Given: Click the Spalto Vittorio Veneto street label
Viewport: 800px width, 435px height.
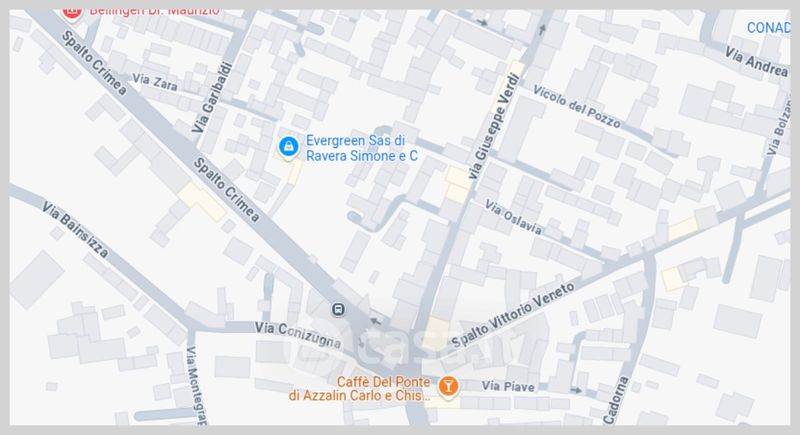Looking at the screenshot, I should [x=513, y=315].
